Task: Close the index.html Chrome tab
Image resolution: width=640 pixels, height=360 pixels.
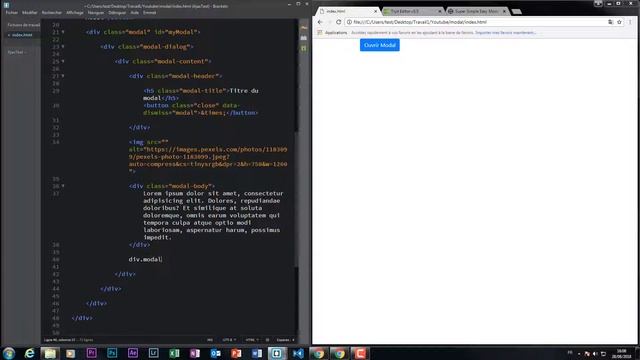Action: (x=376, y=11)
